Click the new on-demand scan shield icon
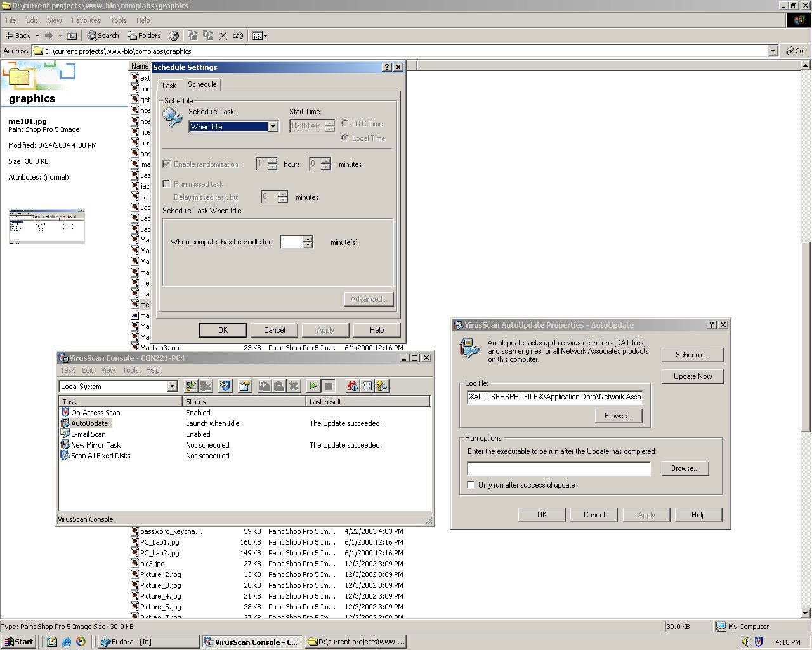The width and height of the screenshot is (812, 650). click(225, 386)
